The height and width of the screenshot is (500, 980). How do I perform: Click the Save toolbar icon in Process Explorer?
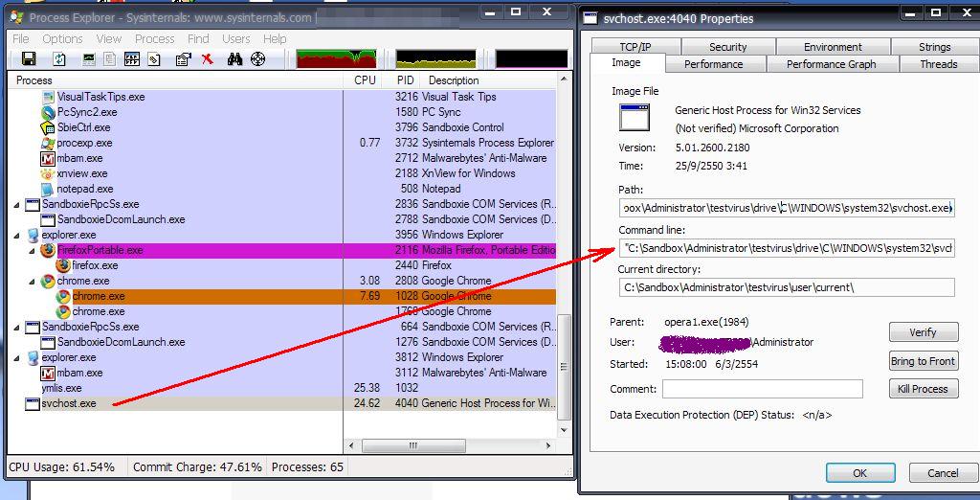[x=29, y=58]
